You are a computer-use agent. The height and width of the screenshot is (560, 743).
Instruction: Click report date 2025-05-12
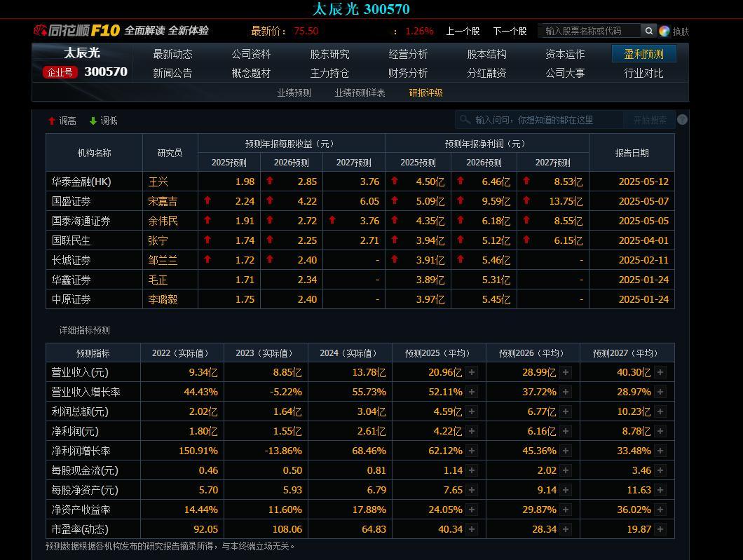pos(643,182)
